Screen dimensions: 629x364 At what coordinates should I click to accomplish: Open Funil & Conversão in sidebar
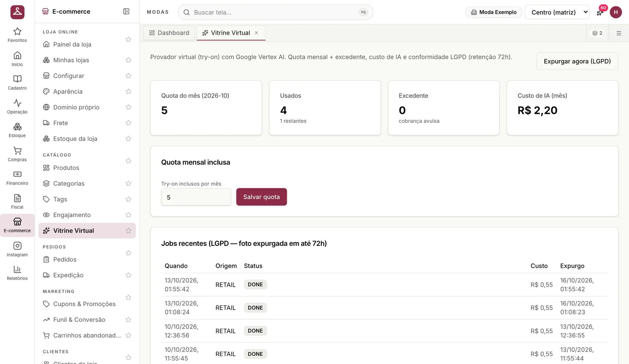tap(87, 319)
